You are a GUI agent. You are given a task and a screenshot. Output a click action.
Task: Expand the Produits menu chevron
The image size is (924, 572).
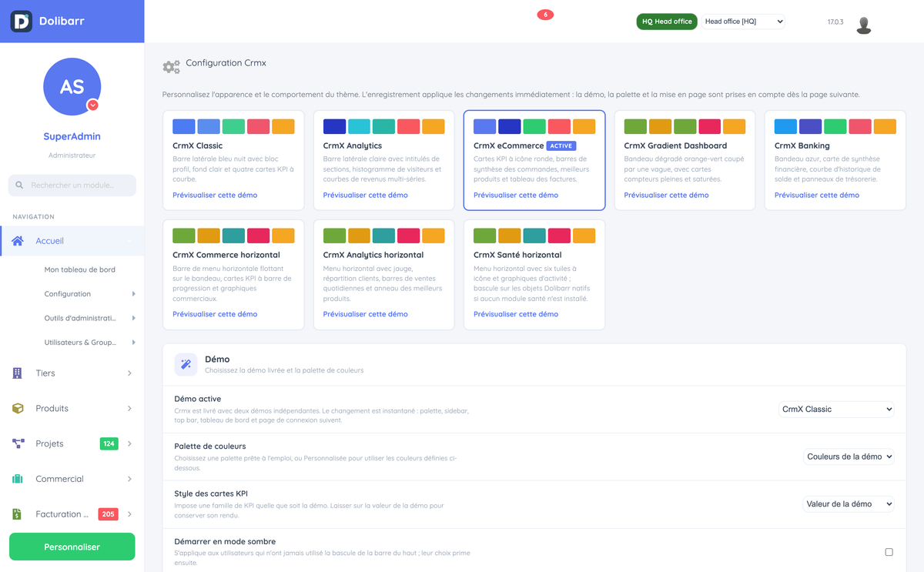pyautogui.click(x=129, y=409)
